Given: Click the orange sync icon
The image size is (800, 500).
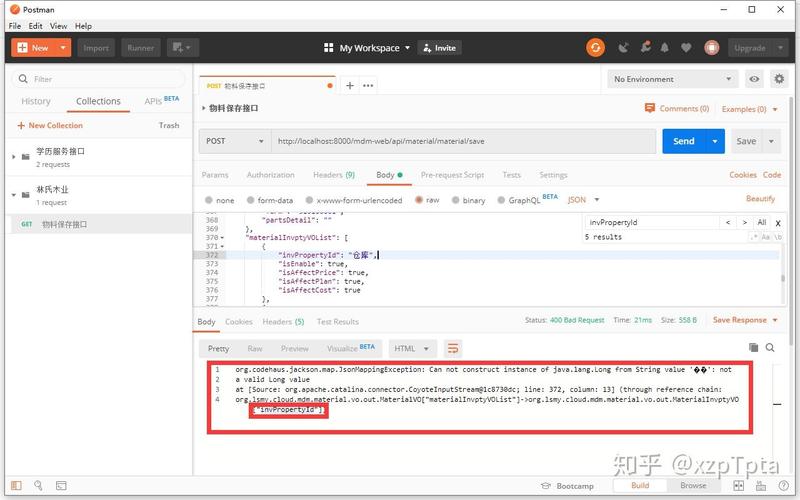Looking at the screenshot, I should [595, 48].
